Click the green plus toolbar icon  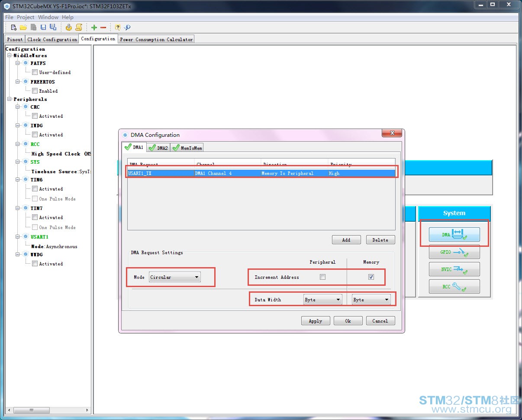(94, 27)
